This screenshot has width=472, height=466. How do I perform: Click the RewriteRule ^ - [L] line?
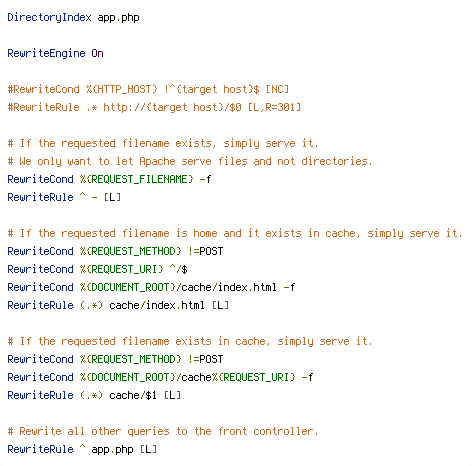click(64, 197)
